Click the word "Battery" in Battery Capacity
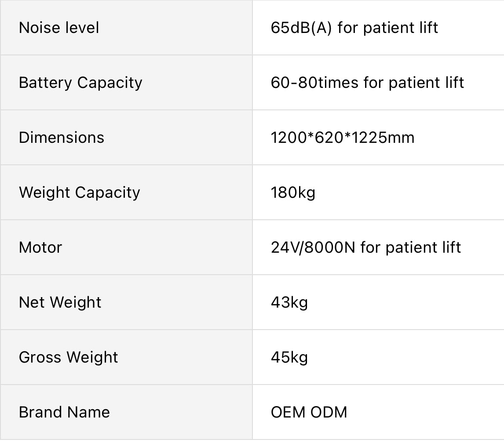This screenshot has width=504, height=443. [45, 83]
